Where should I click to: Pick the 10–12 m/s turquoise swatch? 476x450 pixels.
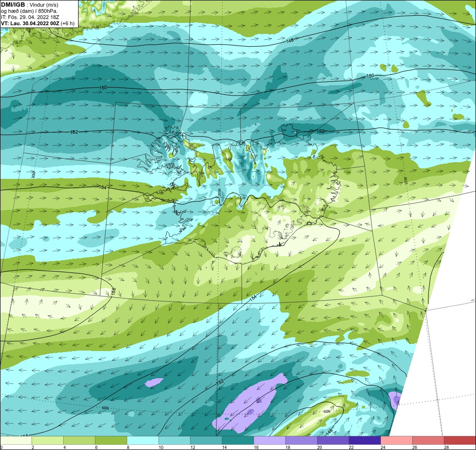(x=174, y=440)
